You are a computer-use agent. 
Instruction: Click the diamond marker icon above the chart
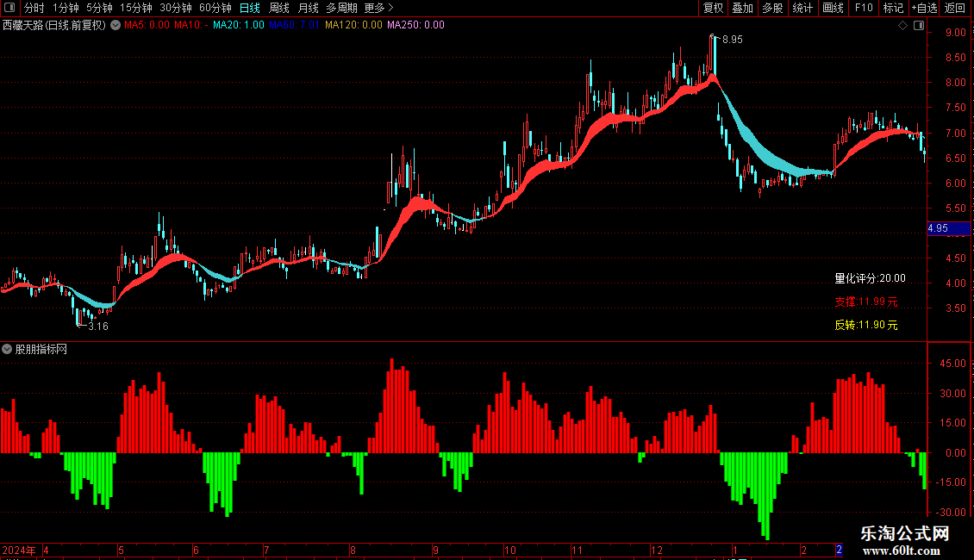pyautogui.click(x=902, y=26)
